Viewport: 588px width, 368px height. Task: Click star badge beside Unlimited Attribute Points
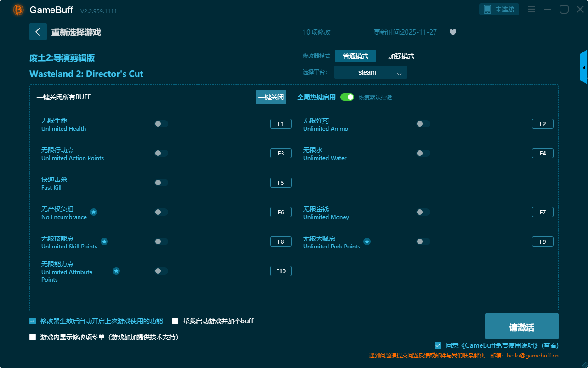116,271
